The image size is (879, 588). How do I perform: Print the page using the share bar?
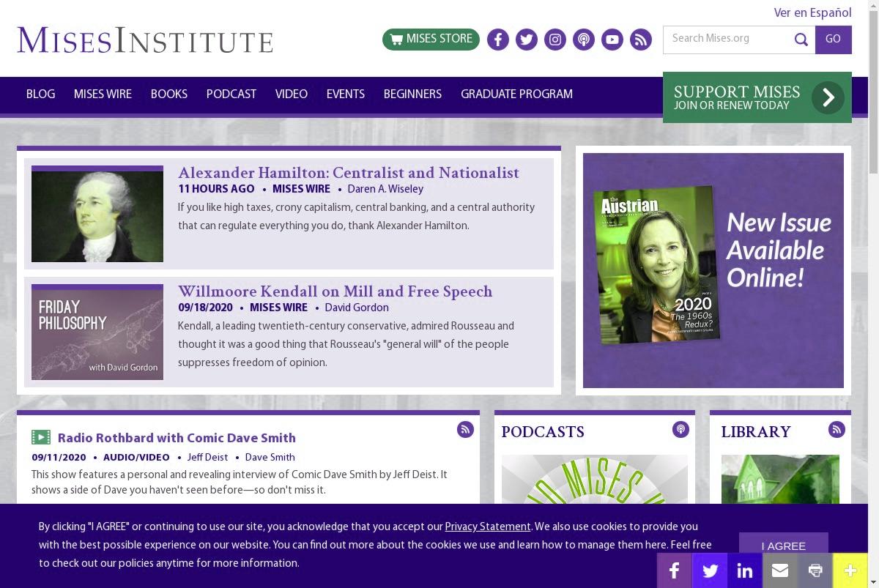(x=815, y=570)
